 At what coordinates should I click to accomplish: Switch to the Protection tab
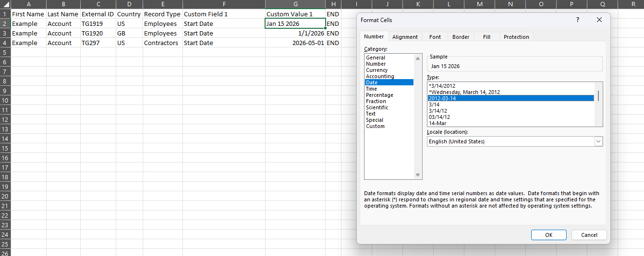pos(516,37)
